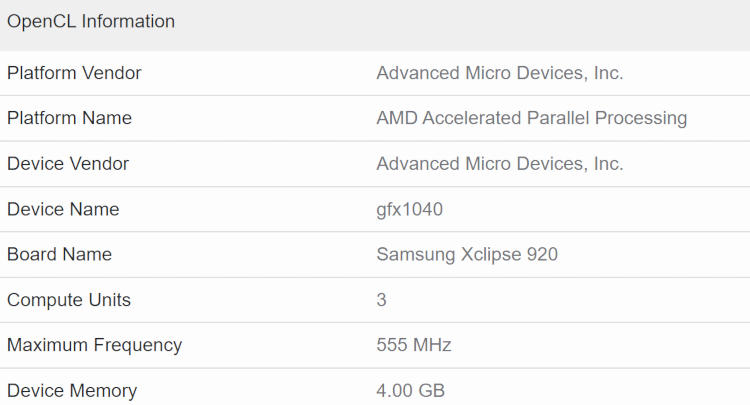Select the Device Vendor label
The image size is (750, 405).
click(68, 164)
